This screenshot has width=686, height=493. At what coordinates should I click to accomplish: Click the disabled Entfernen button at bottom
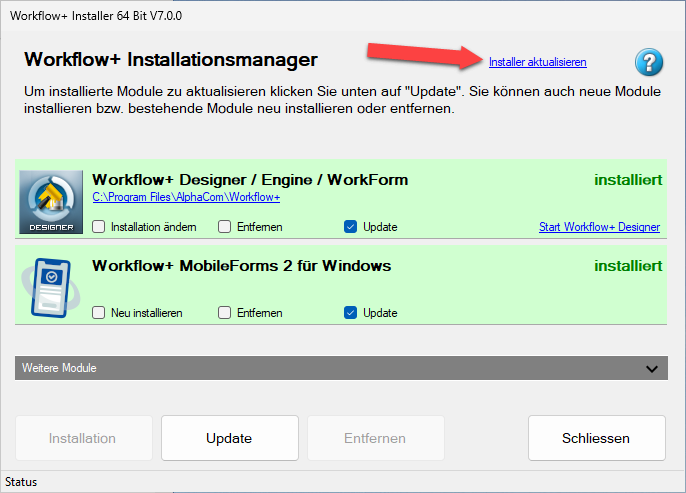[376, 438]
